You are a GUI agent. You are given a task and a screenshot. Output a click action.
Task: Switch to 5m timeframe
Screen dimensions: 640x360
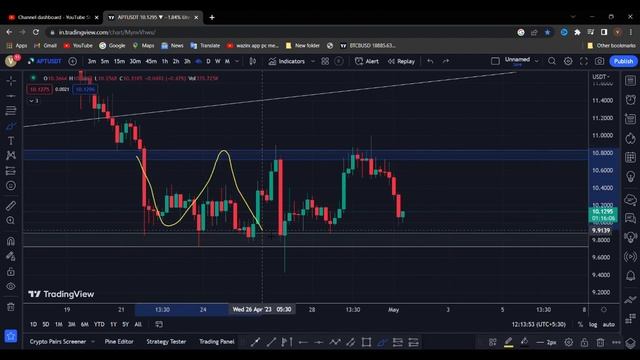click(105, 61)
